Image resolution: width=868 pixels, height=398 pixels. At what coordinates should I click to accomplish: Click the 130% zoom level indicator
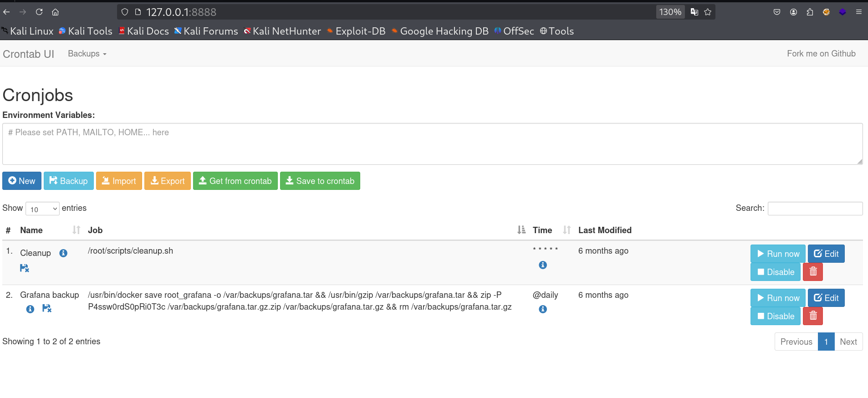(x=670, y=12)
